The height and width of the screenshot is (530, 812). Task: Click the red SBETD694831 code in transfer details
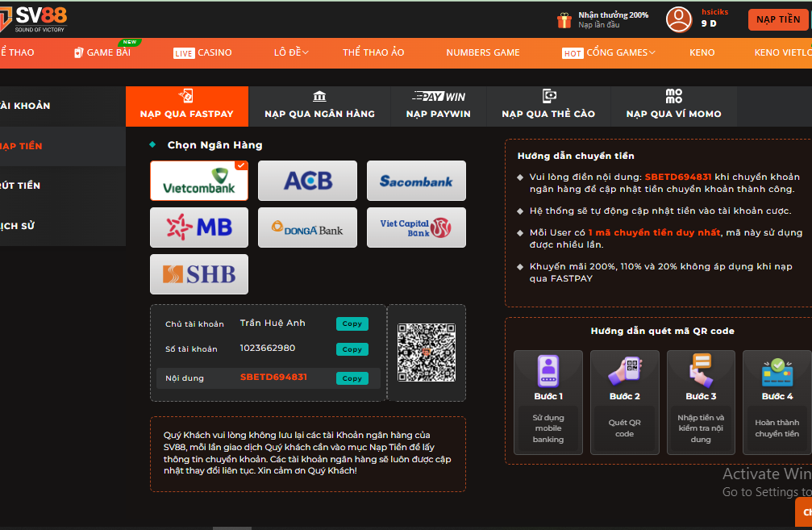click(273, 378)
